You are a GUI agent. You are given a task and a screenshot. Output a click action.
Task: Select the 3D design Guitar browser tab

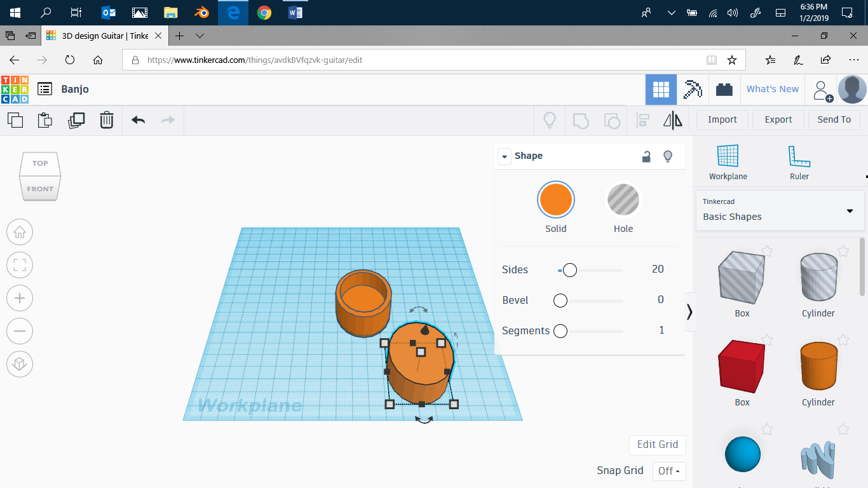click(105, 36)
